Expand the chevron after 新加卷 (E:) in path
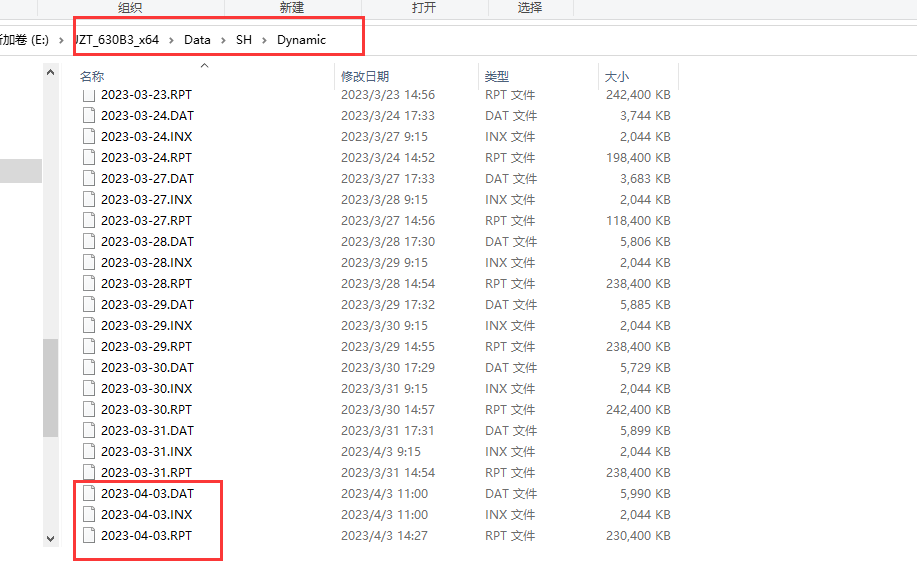 (61, 40)
